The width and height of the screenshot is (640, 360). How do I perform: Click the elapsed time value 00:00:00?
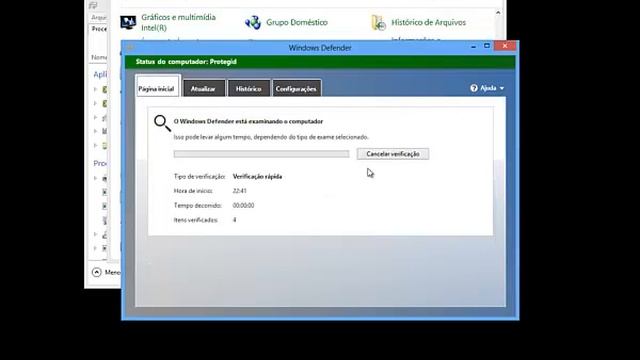(x=243, y=205)
